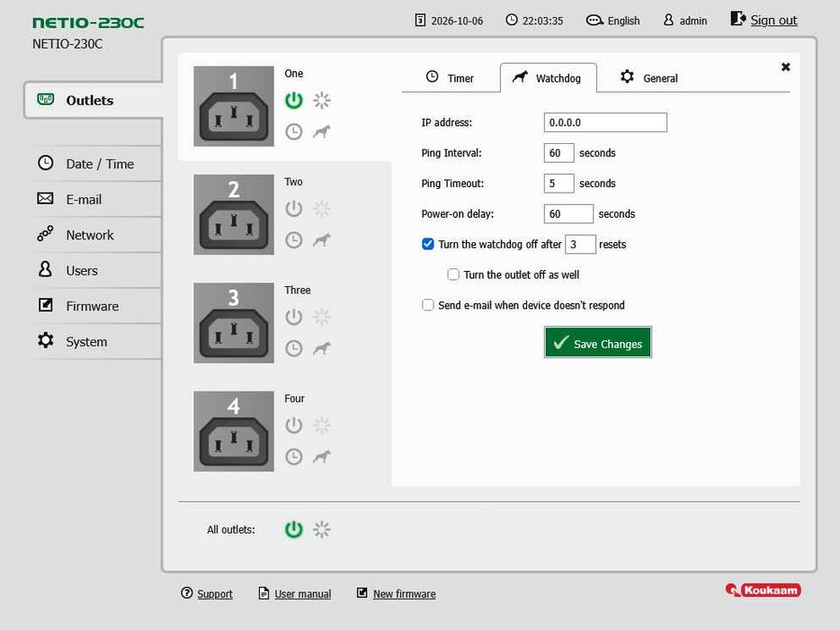Close the outlet settings panel
Viewport: 840px width, 630px height.
tap(785, 67)
